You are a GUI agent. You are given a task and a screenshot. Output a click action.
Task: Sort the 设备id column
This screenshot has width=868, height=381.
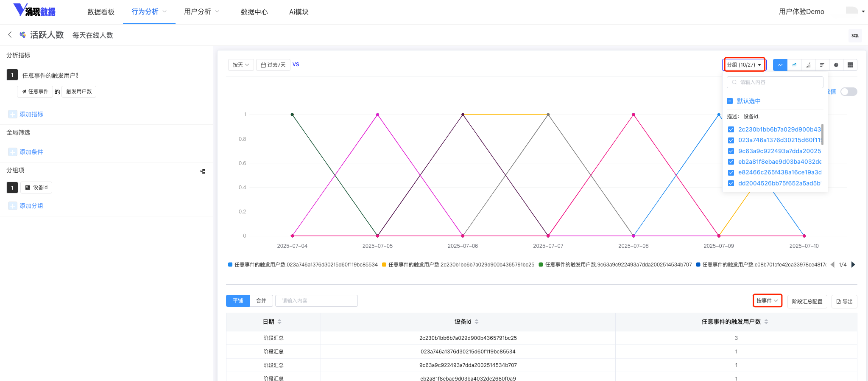pyautogui.click(x=477, y=322)
